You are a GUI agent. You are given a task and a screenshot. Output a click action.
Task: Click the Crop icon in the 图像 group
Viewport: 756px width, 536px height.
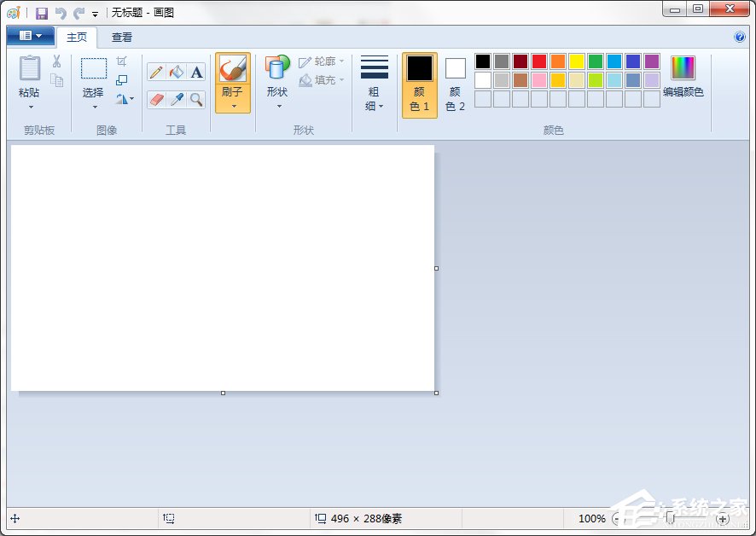122,61
